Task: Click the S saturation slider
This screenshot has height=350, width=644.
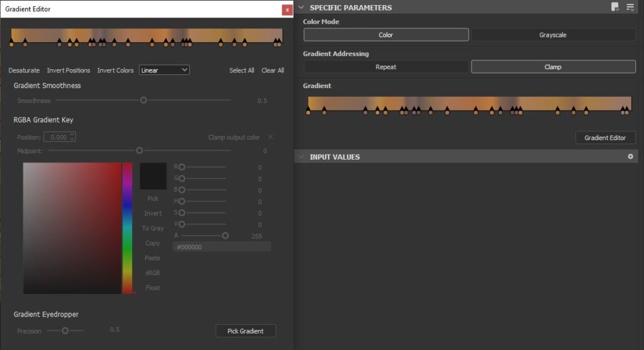Action: 201,212
